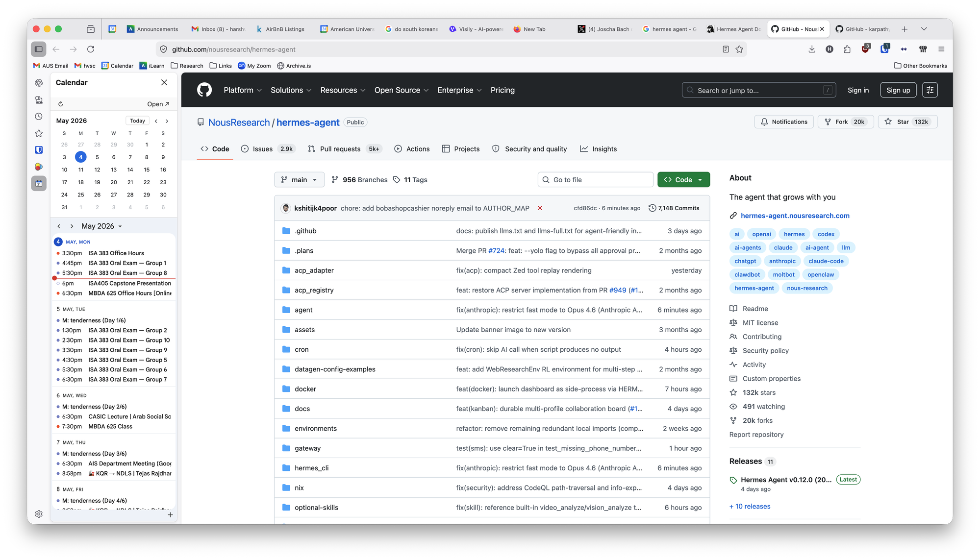The width and height of the screenshot is (980, 560).
Task: Go back with the browser back arrow
Action: pos(56,49)
